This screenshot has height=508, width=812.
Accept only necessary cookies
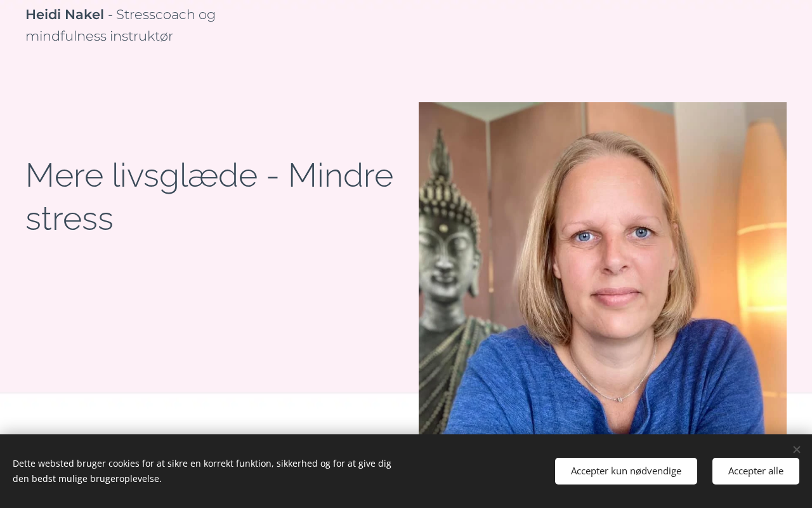pos(626,471)
